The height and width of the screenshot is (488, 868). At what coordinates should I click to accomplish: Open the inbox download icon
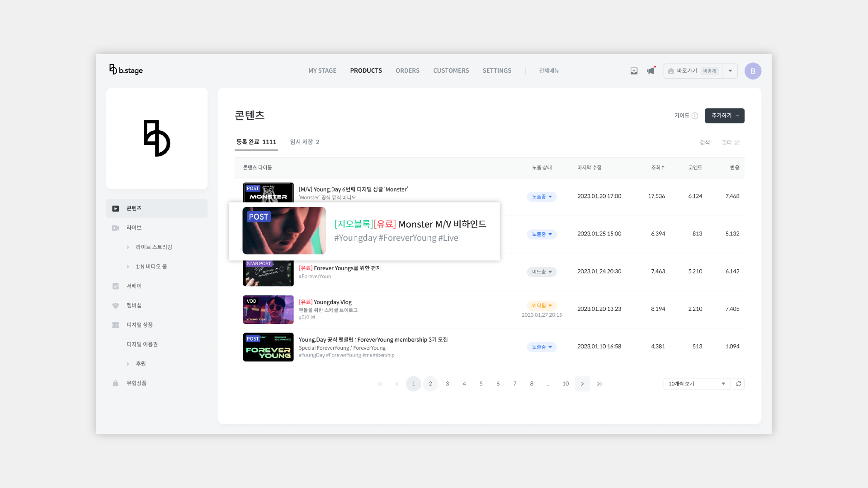[x=634, y=71]
